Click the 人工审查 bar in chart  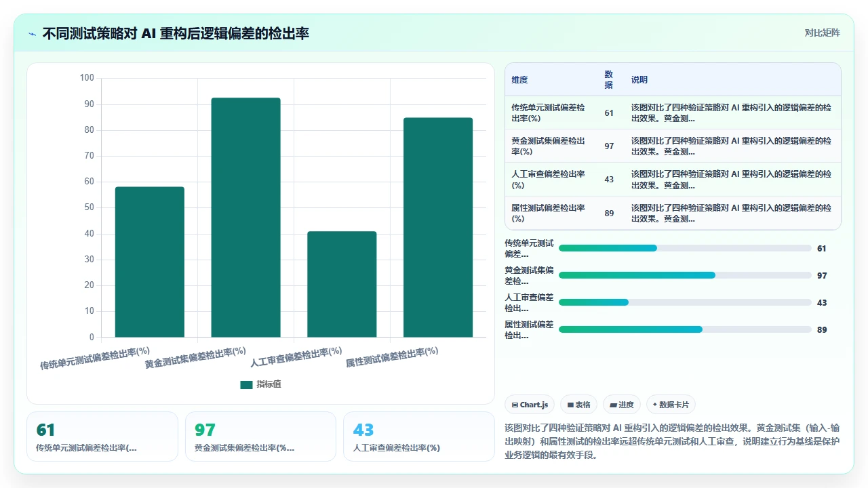click(x=342, y=284)
